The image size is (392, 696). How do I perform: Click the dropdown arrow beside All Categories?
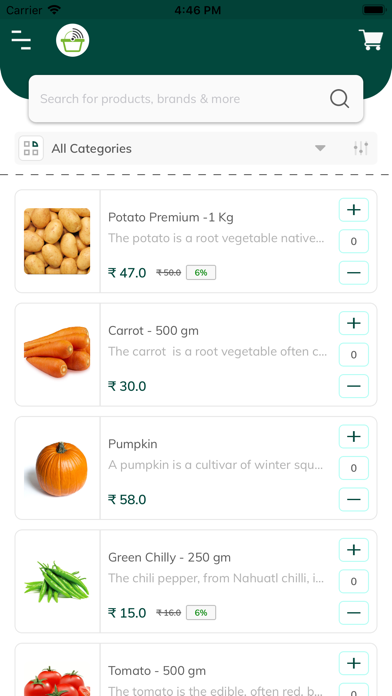point(320,148)
